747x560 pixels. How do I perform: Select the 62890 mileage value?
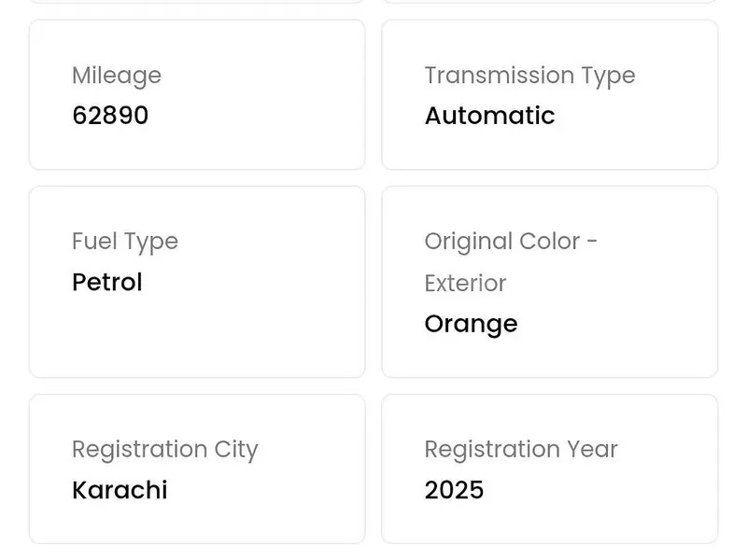[110, 116]
